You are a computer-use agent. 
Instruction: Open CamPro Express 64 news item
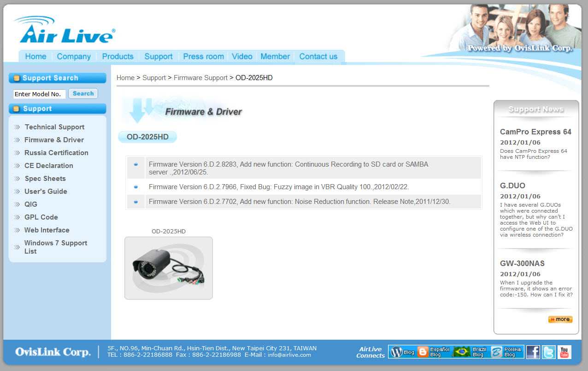[535, 132]
